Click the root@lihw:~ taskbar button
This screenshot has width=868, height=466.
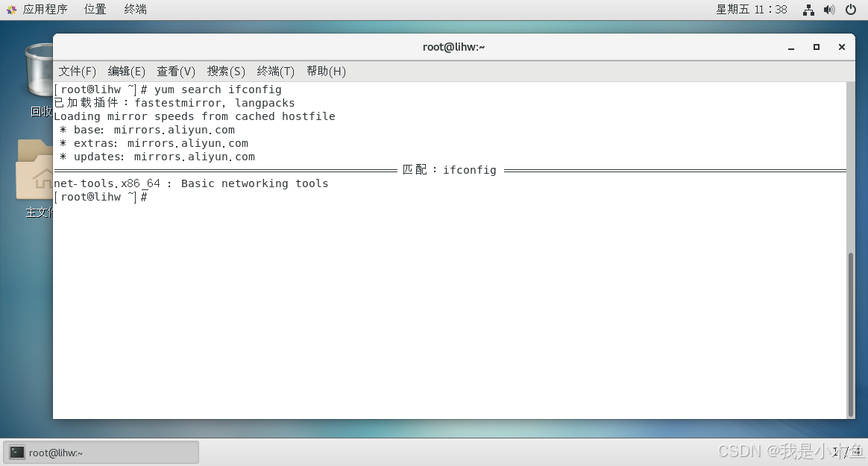coord(101,453)
